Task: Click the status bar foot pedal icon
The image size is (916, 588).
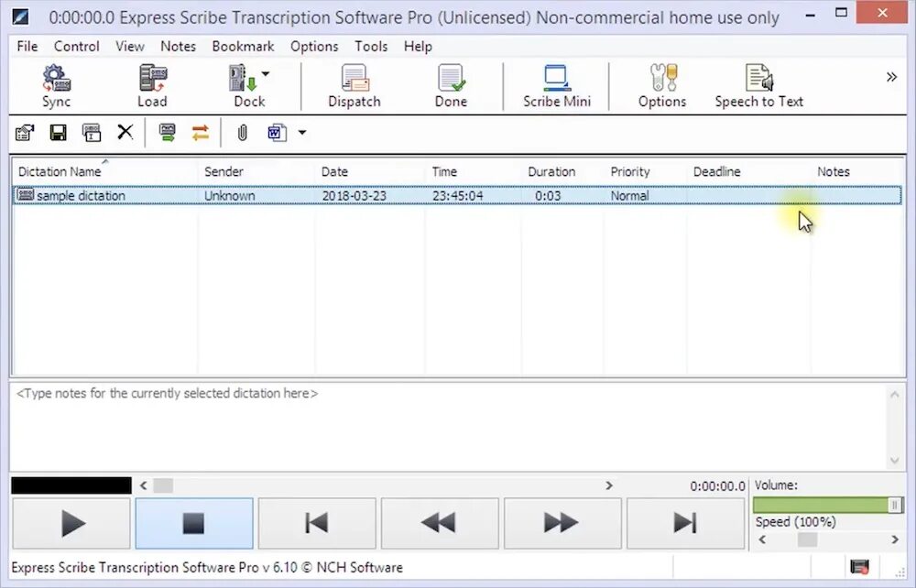Action: [x=859, y=566]
